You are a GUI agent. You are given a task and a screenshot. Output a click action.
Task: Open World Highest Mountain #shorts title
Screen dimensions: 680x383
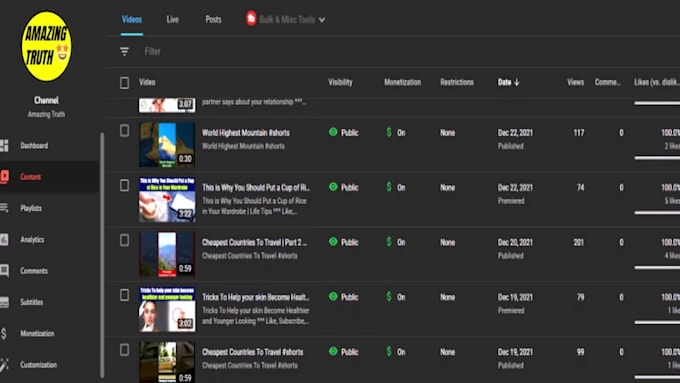pyautogui.click(x=246, y=133)
